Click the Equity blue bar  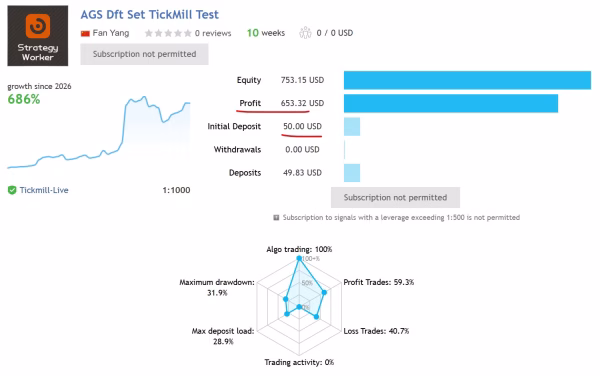click(x=467, y=80)
